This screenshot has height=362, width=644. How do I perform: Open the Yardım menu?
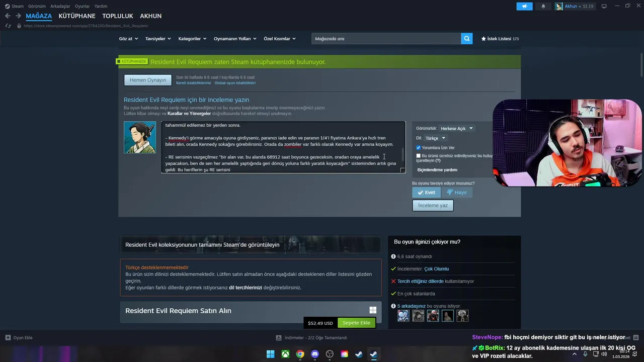coord(101,6)
